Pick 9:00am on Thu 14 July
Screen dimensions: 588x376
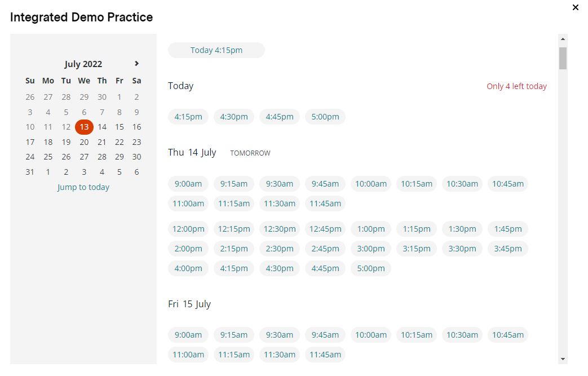188,184
